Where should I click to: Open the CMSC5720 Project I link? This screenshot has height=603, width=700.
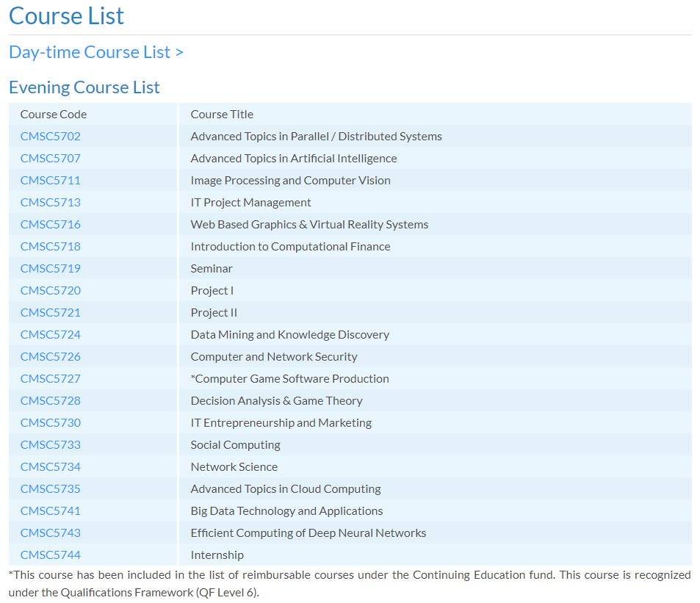coord(51,290)
